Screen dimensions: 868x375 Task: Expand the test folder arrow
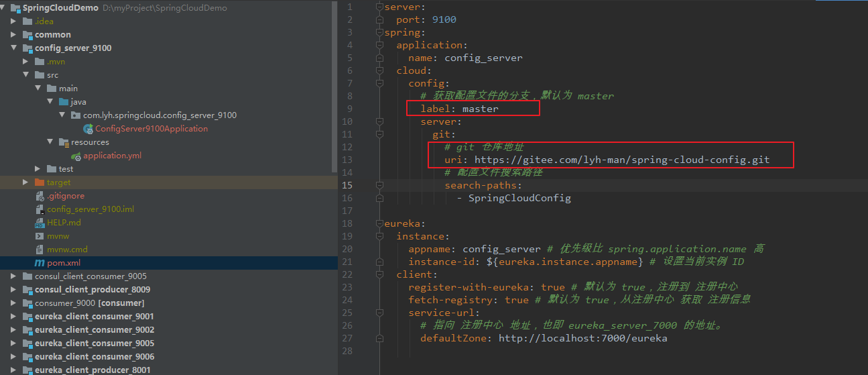pos(38,169)
